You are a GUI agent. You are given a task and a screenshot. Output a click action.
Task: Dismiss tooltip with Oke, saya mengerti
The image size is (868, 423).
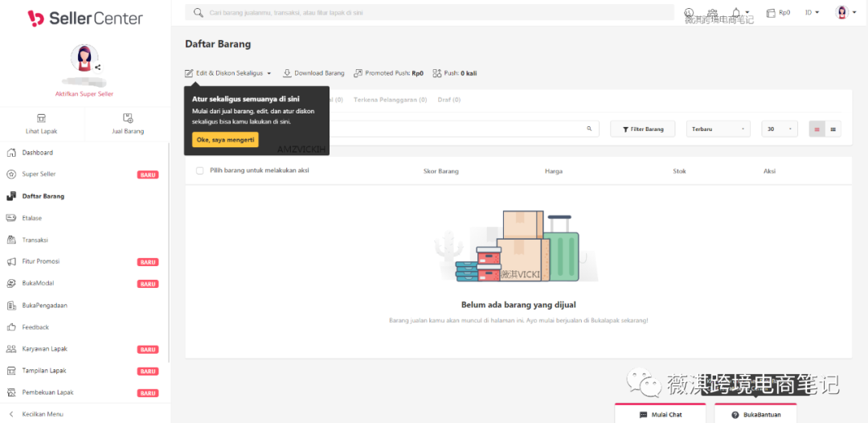225,139
